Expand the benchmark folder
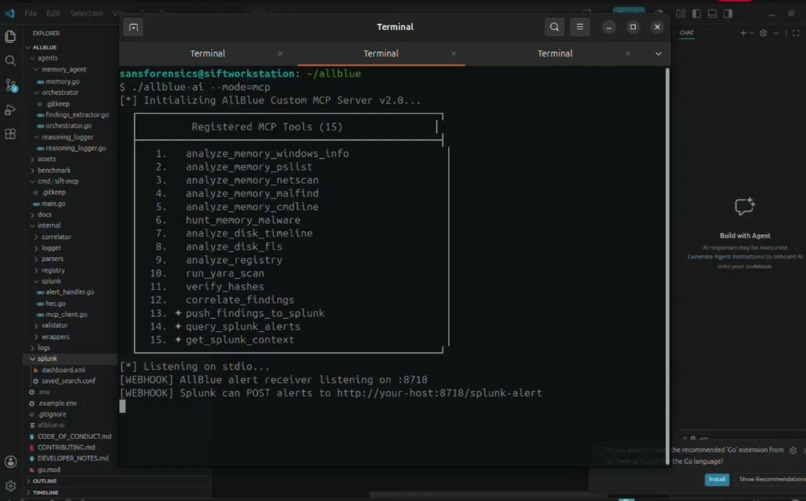This screenshot has height=501, width=806. click(54, 171)
